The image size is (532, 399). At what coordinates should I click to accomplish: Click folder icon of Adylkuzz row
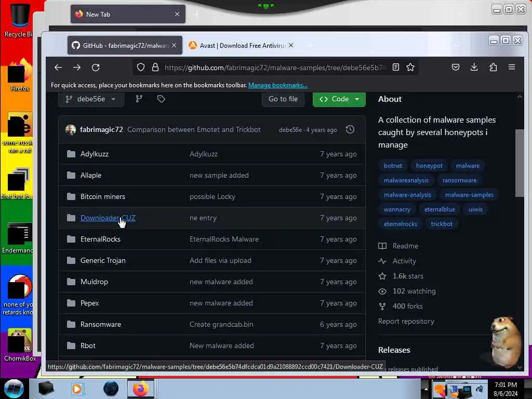click(71, 154)
